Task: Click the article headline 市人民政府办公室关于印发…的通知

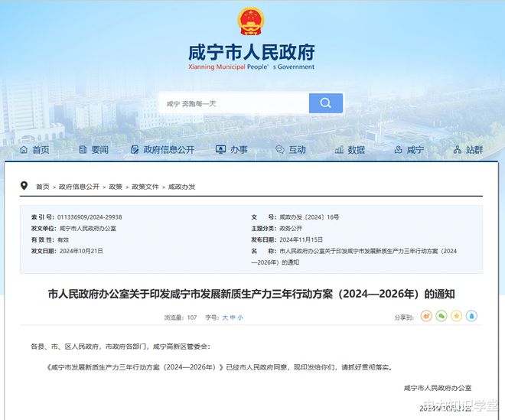Action: tap(251, 294)
